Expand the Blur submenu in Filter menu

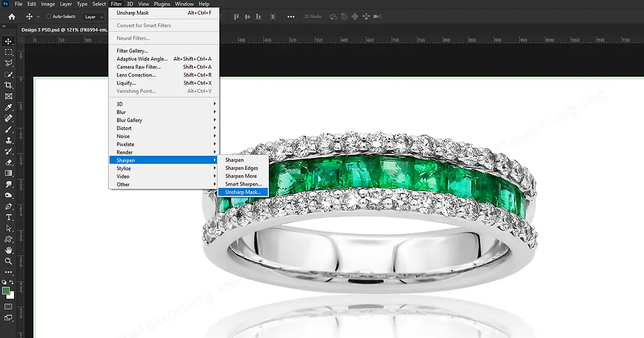coord(129,112)
